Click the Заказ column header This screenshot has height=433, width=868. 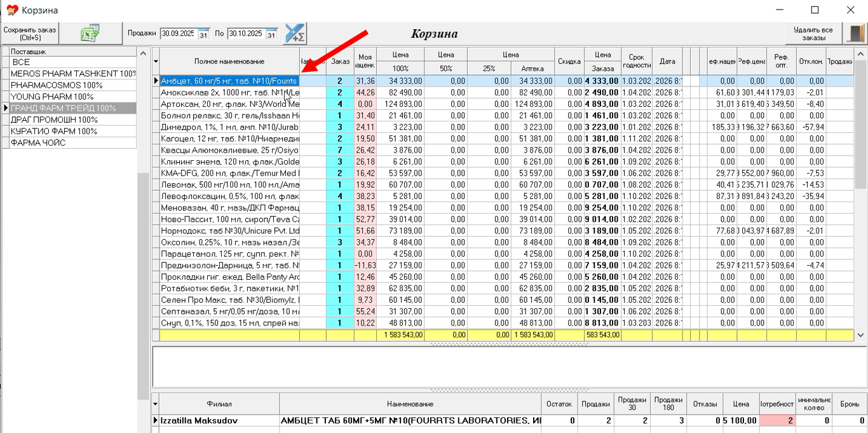pos(340,62)
